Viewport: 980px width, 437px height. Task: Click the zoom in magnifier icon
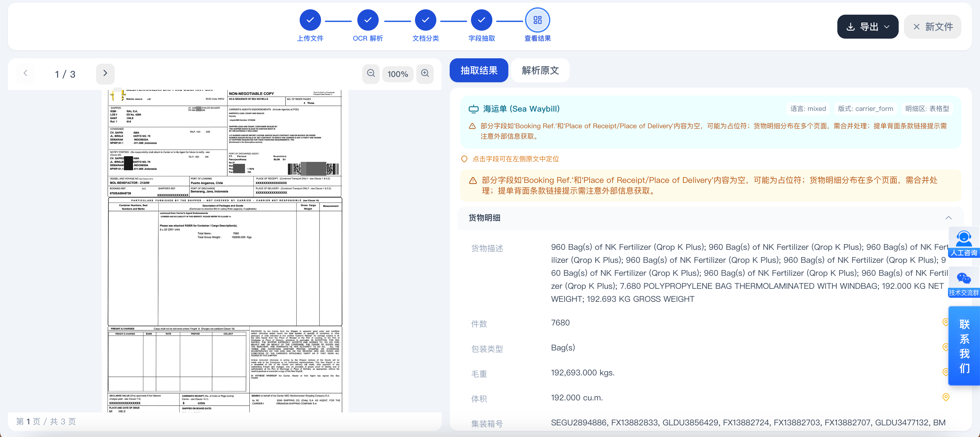(425, 73)
